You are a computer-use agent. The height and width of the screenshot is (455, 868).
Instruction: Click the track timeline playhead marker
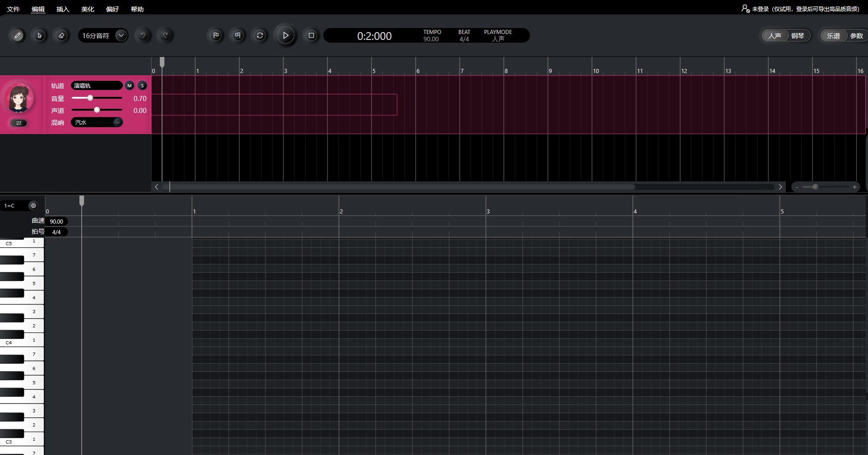(x=162, y=62)
